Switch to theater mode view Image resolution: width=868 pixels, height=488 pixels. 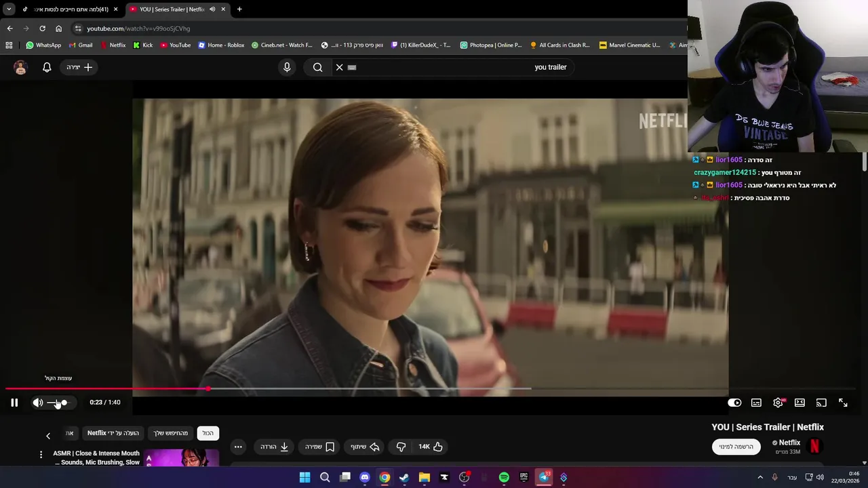(800, 403)
